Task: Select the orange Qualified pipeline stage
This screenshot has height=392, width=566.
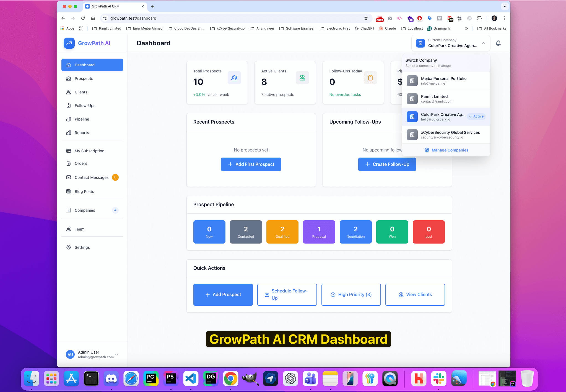Action: (x=282, y=232)
